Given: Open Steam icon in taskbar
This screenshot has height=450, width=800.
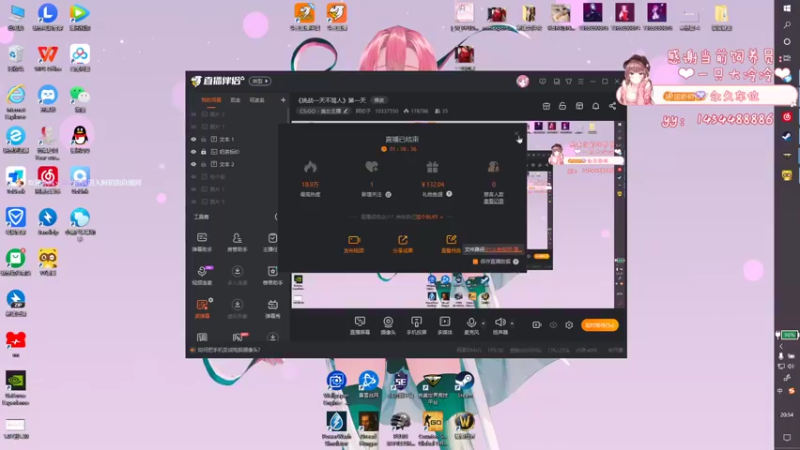Looking at the screenshot, I should (x=787, y=136).
